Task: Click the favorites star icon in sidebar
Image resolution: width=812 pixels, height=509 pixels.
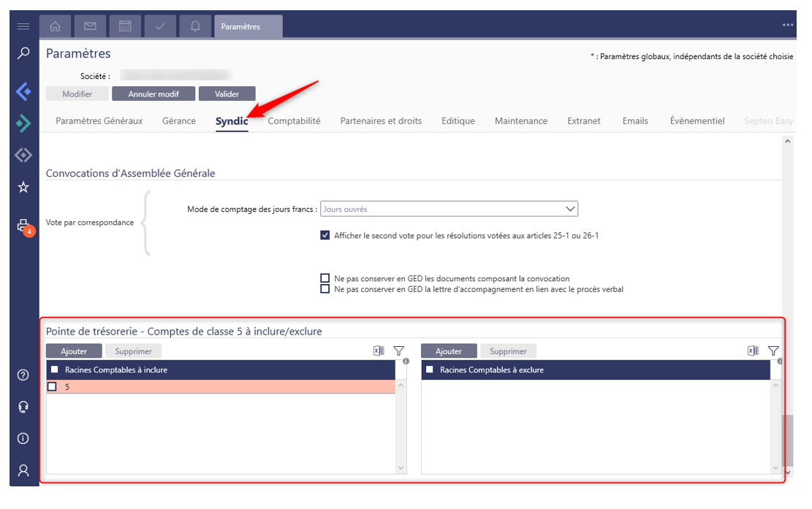Action: click(x=23, y=188)
